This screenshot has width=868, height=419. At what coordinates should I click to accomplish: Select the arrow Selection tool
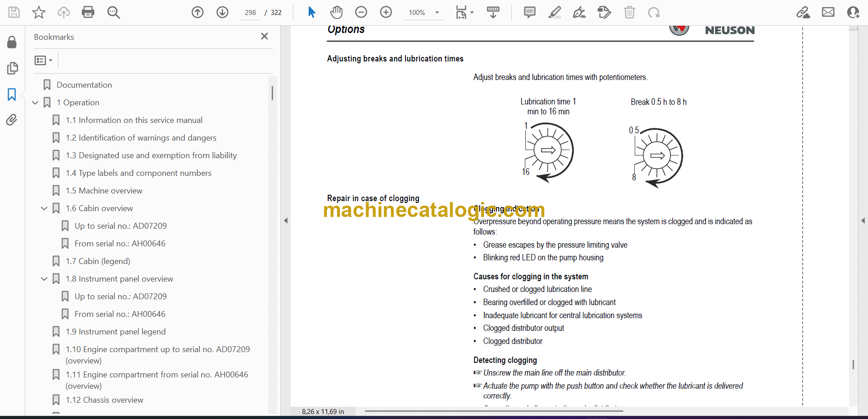[311, 12]
